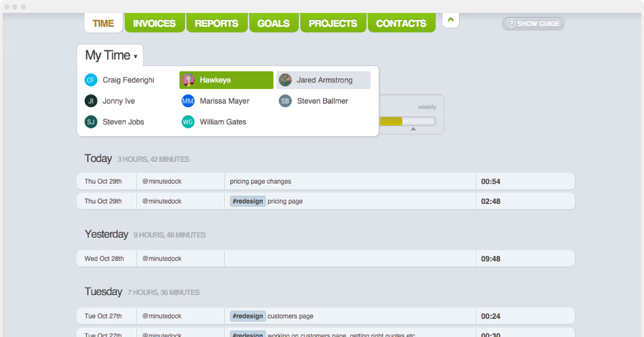Toggle Jared Armstrong's time selection

click(x=323, y=80)
